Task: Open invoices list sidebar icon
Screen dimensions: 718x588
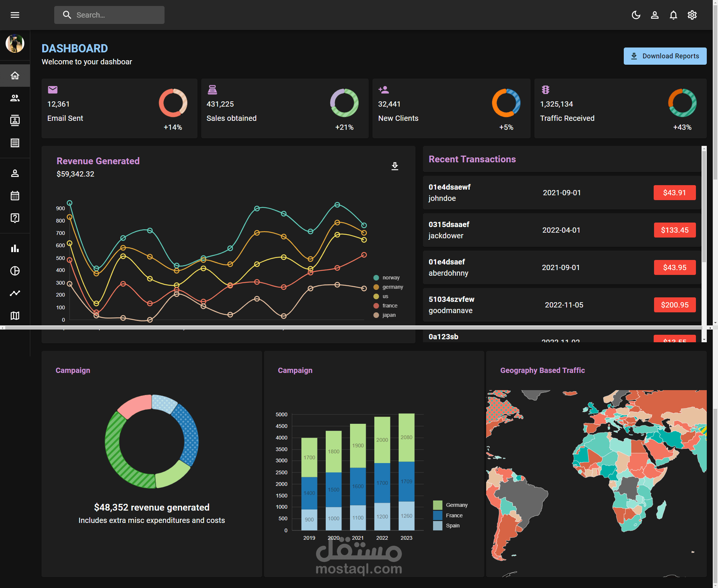Action: click(15, 143)
